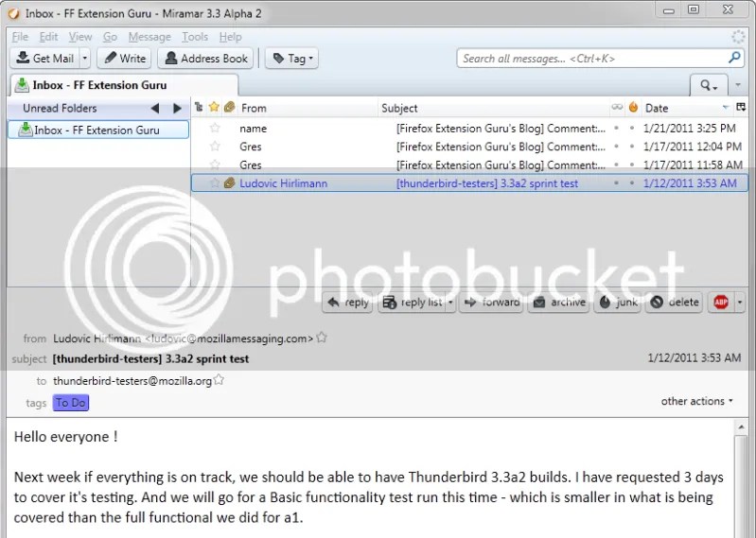Screen dimensions: 756x538
Task: Switch to previous folder view with the left arrow
Action: [155, 109]
